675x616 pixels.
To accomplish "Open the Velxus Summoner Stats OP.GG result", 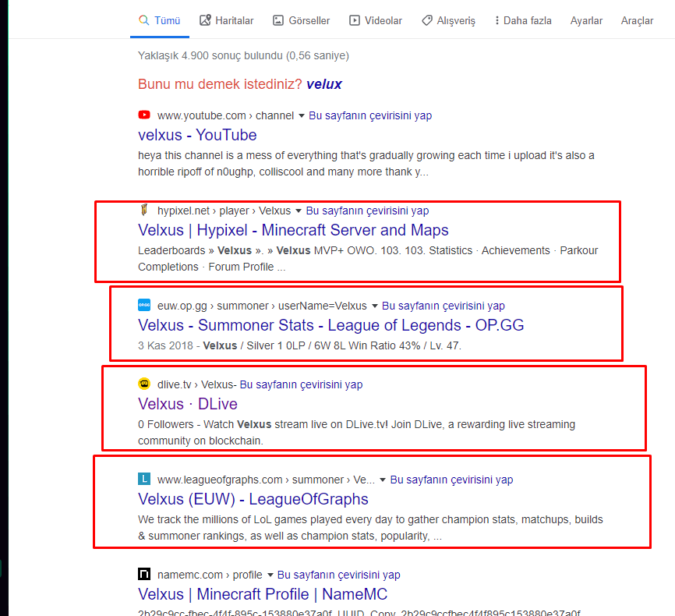I will (x=331, y=325).
